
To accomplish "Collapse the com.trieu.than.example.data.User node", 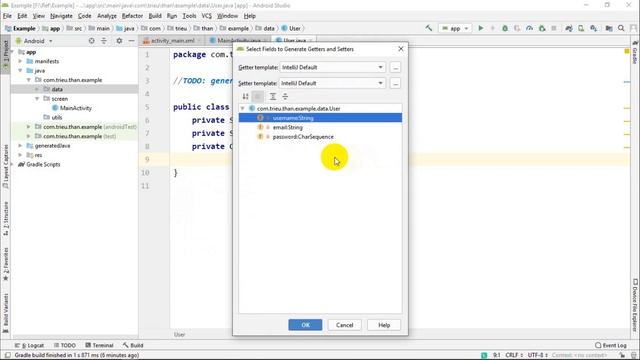I will (243, 109).
